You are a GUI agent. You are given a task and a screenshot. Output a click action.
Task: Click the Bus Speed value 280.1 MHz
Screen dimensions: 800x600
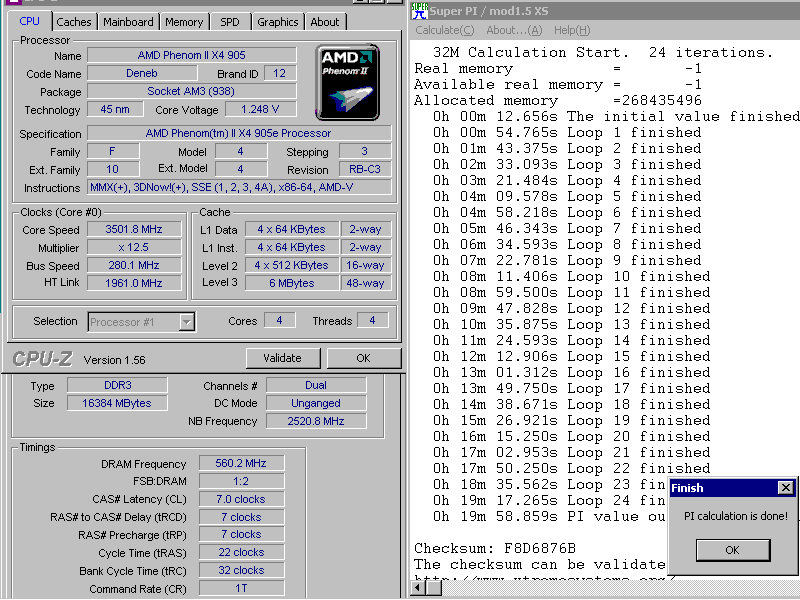point(134,265)
